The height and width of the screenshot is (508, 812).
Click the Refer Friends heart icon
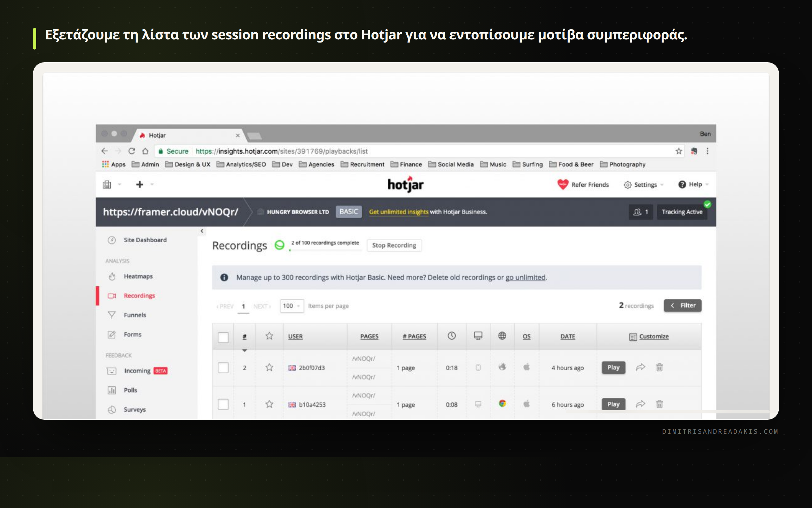[563, 184]
